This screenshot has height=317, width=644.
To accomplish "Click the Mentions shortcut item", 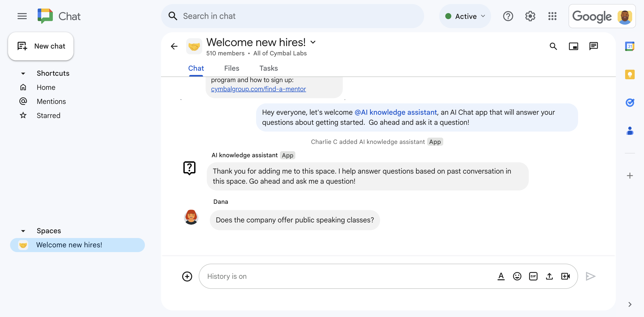I will (x=51, y=101).
